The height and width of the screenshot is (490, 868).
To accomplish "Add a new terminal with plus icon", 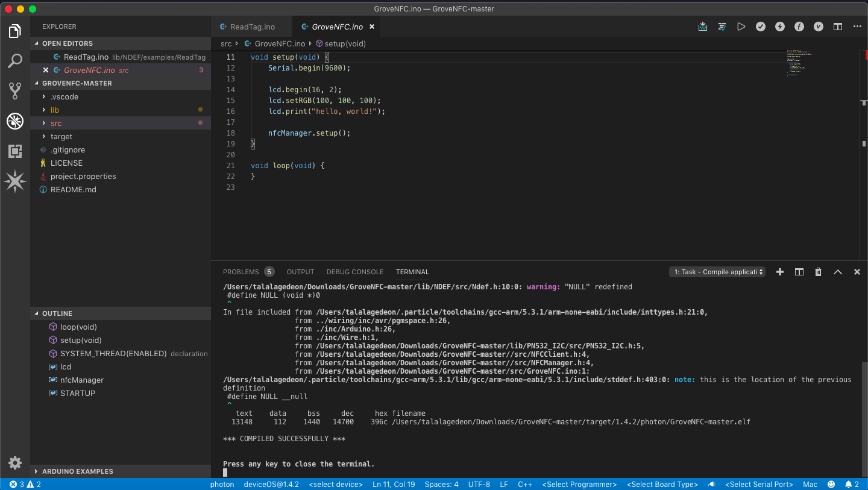I will (779, 272).
